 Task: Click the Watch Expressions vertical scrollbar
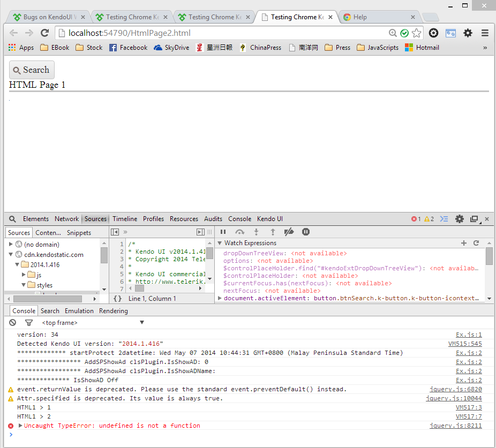(489, 257)
